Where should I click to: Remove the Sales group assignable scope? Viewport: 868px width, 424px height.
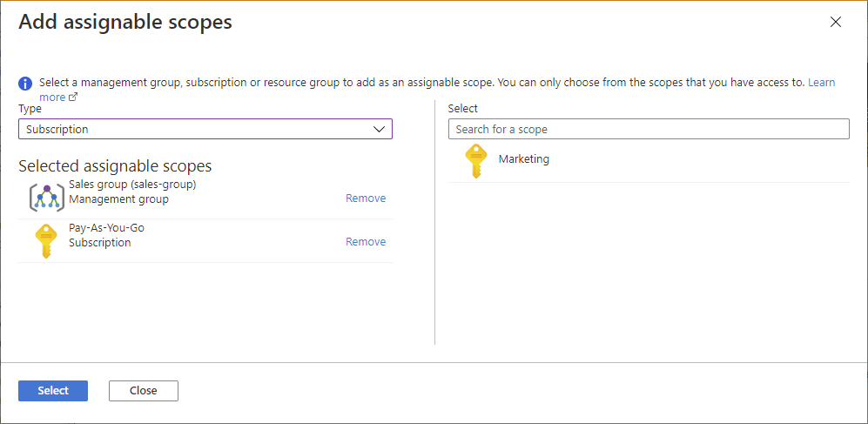pos(366,199)
